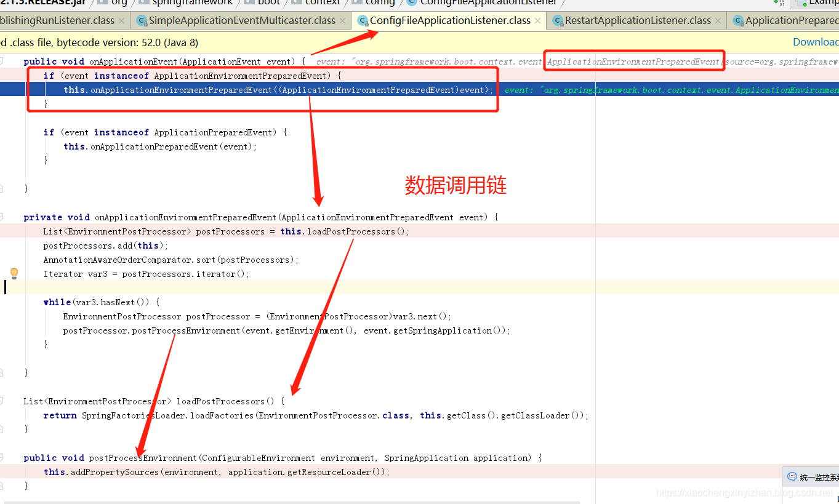
Task: Click the Download sources link
Action: pyautogui.click(x=816, y=42)
